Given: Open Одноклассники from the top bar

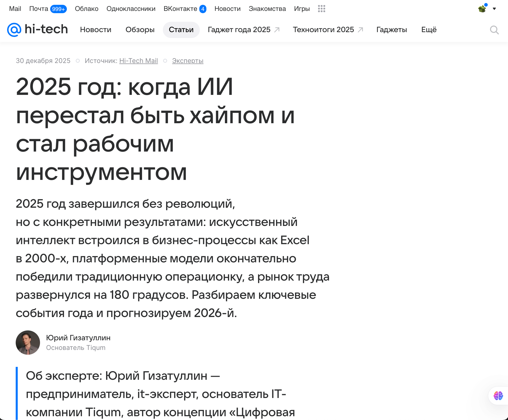Looking at the screenshot, I should 131,9.
